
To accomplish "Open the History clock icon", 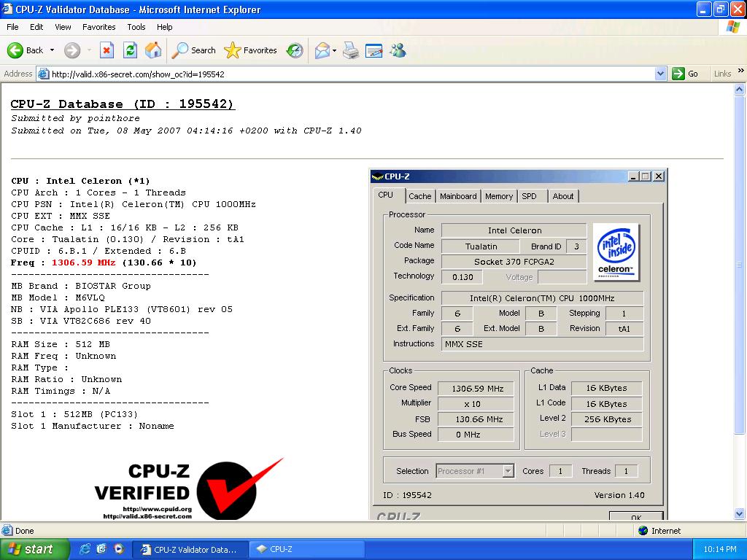I will (295, 50).
